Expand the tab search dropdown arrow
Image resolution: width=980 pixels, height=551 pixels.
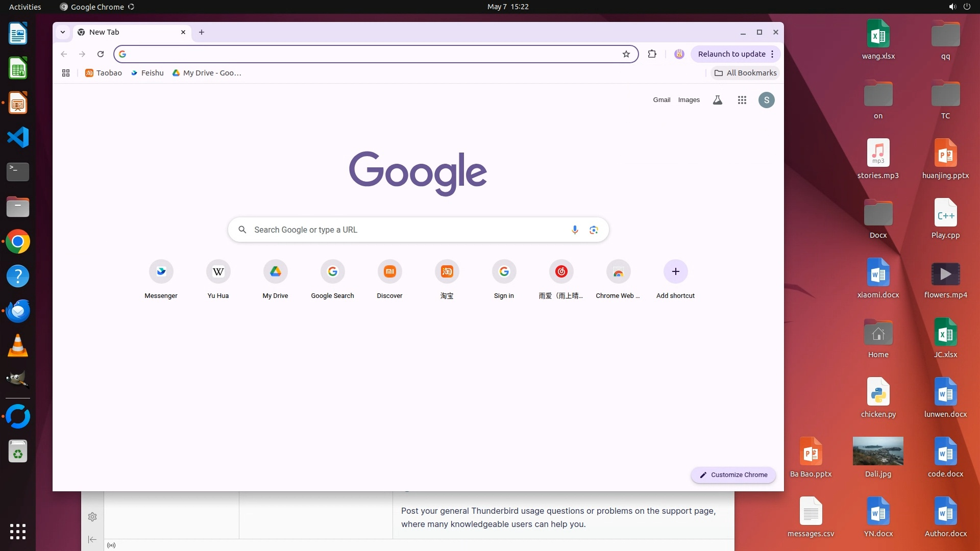63,32
